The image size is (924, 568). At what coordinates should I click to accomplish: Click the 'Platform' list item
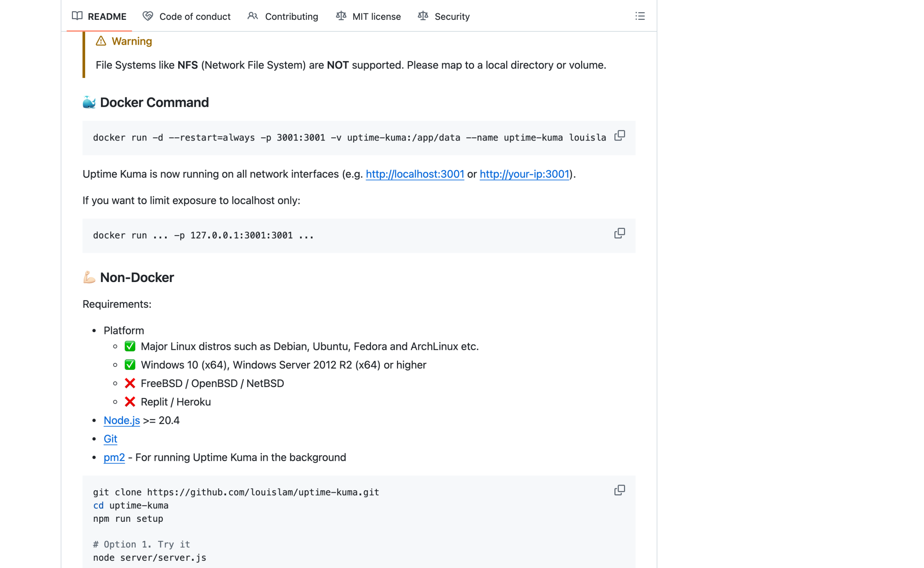point(124,330)
